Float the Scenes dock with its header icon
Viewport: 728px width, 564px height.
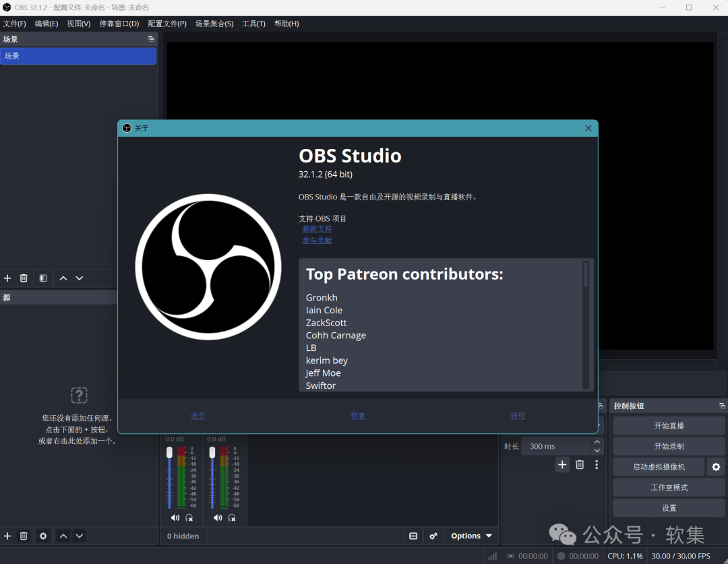[151, 39]
